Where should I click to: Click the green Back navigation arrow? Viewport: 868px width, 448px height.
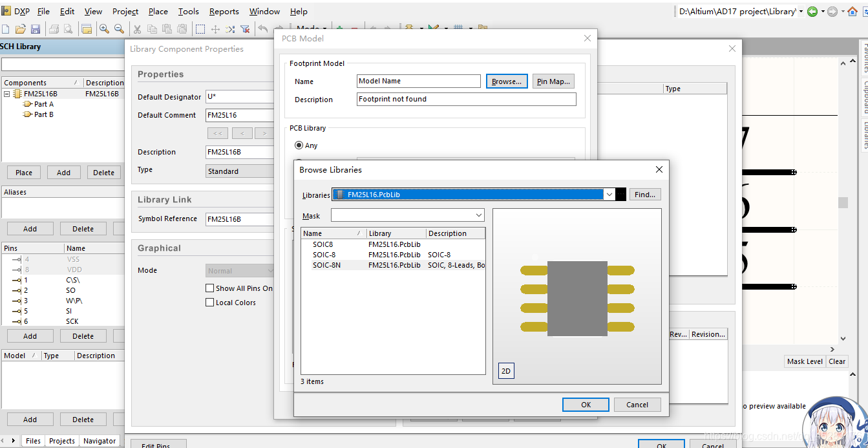[x=812, y=12]
